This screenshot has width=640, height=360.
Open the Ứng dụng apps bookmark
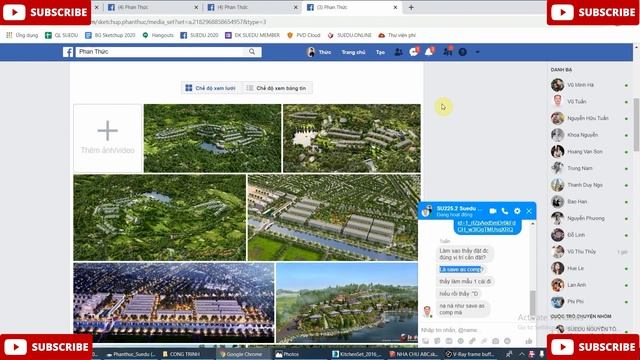pyautogui.click(x=22, y=36)
